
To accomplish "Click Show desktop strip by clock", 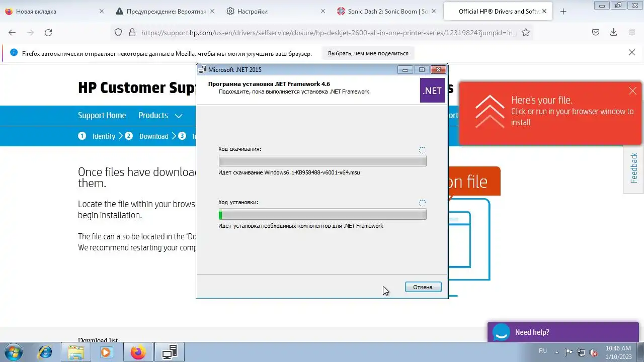I will coord(640,352).
